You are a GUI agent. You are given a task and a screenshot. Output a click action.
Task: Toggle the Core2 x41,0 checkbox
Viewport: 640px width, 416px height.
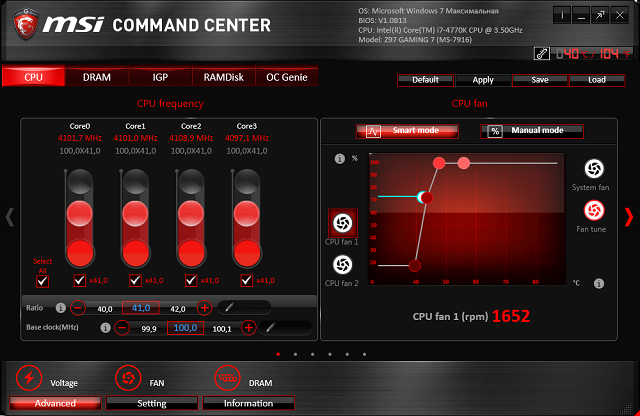(x=191, y=280)
